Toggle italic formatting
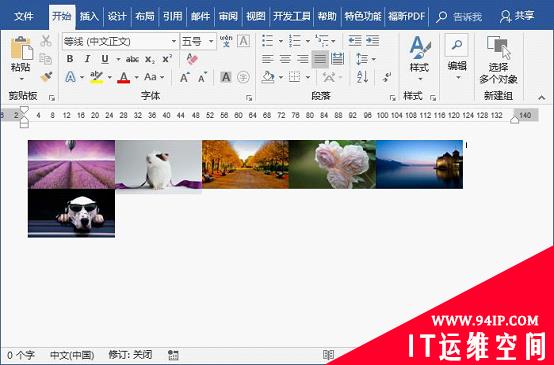This screenshot has width=554, height=365. 87,59
